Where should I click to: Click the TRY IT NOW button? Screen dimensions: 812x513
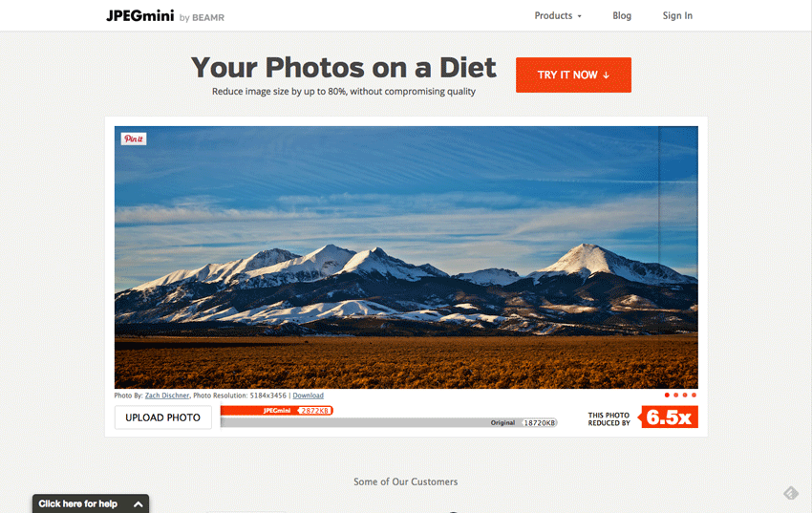click(573, 75)
